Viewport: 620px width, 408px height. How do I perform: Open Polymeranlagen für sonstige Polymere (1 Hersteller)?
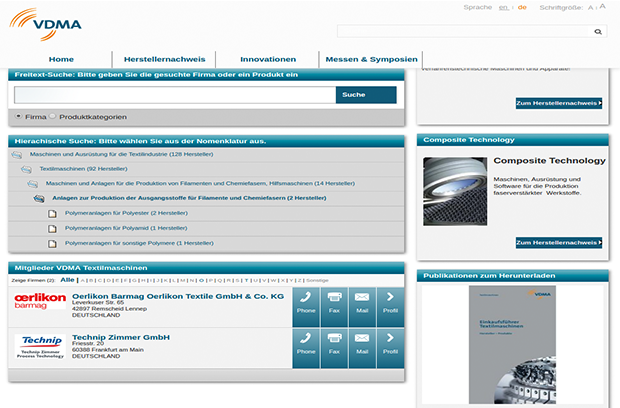tap(139, 243)
